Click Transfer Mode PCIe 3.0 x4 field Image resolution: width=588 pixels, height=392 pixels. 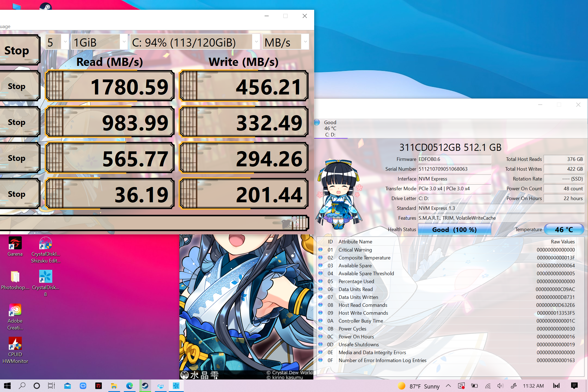[454, 189]
